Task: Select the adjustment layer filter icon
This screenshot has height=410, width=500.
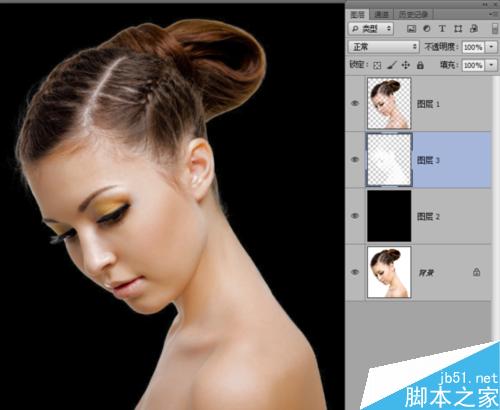Action: coord(427,29)
